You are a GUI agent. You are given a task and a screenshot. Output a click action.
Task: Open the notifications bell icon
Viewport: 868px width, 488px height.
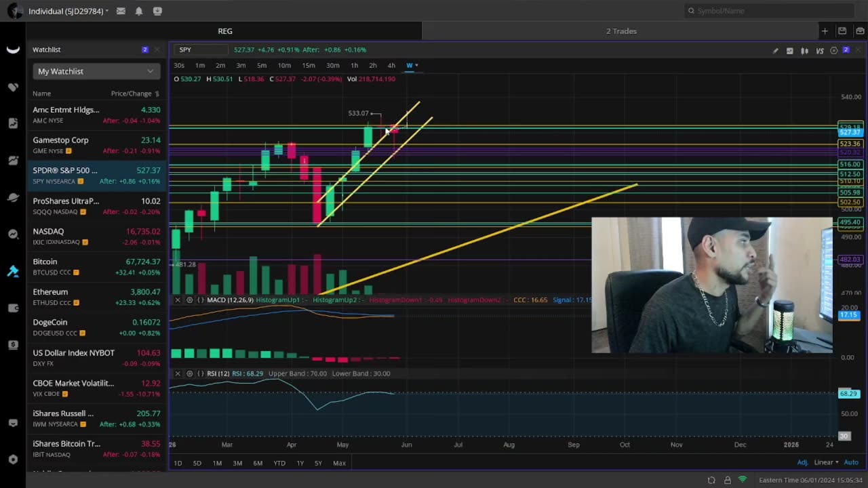pos(139,11)
